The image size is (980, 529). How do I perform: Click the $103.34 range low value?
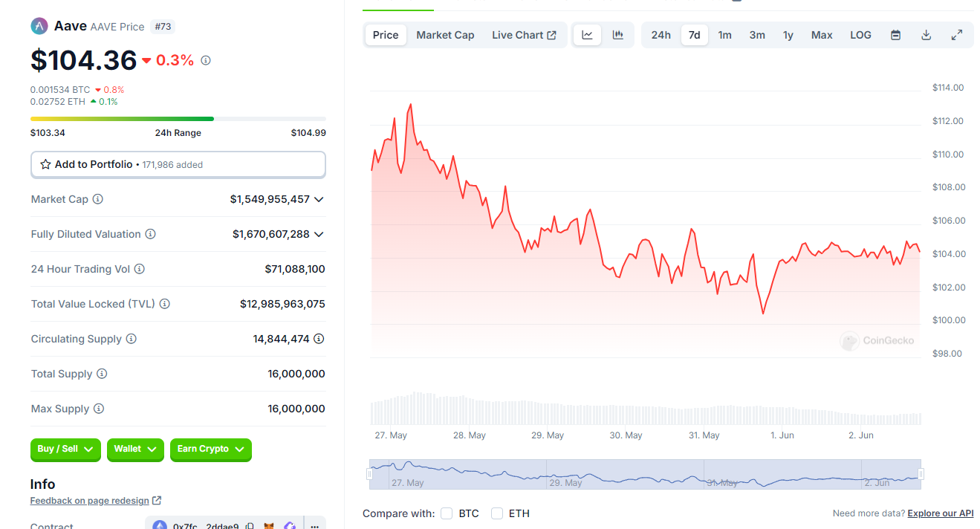[46, 133]
